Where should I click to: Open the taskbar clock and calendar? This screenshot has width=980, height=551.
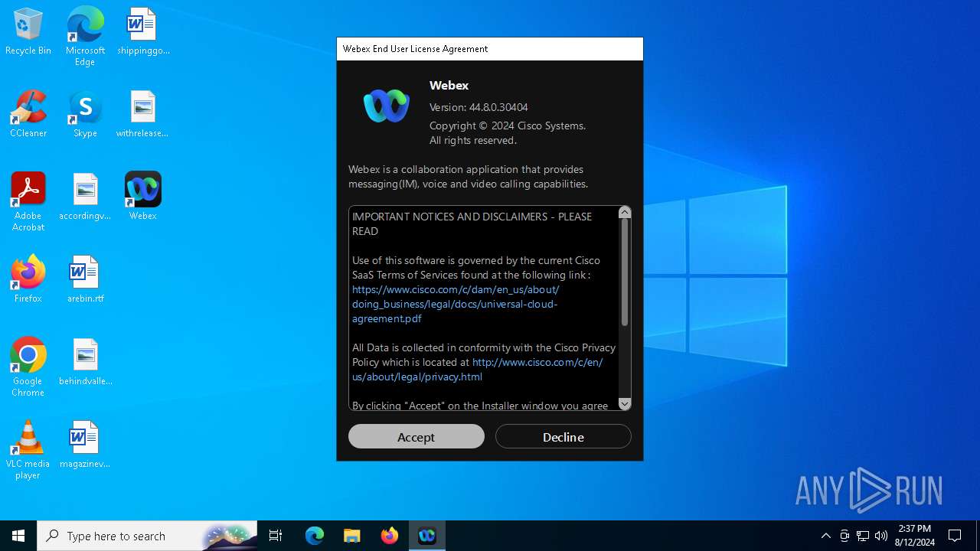point(915,536)
